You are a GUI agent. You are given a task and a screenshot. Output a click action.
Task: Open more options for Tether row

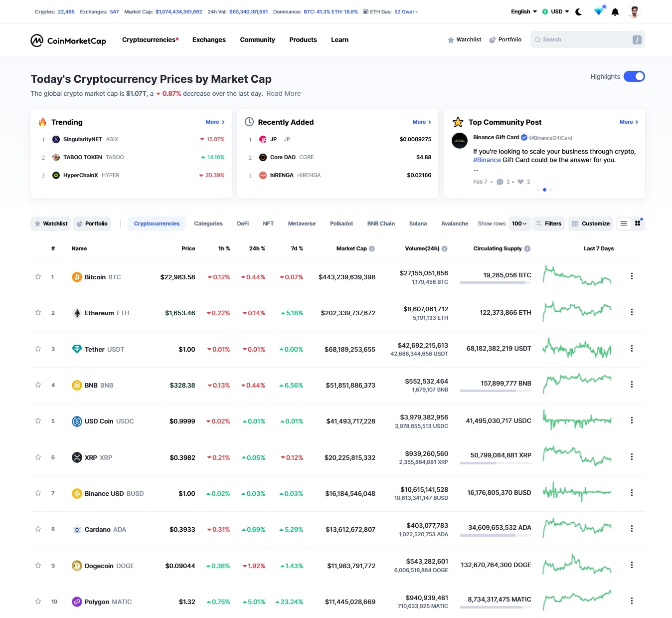[632, 349]
